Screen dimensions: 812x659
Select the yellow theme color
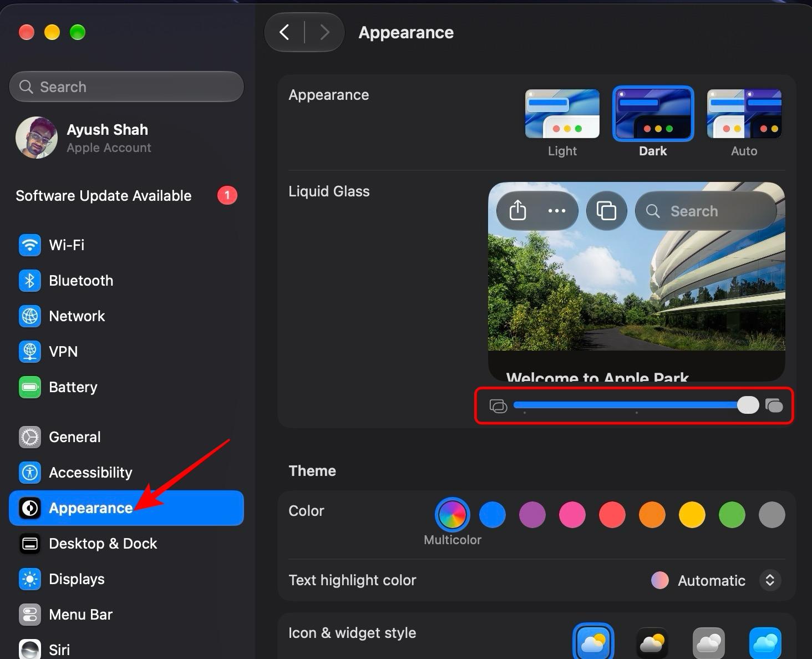click(x=692, y=515)
